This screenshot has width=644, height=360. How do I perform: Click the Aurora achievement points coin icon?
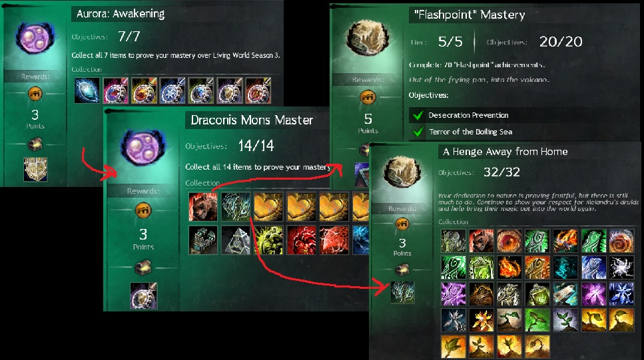(x=35, y=94)
